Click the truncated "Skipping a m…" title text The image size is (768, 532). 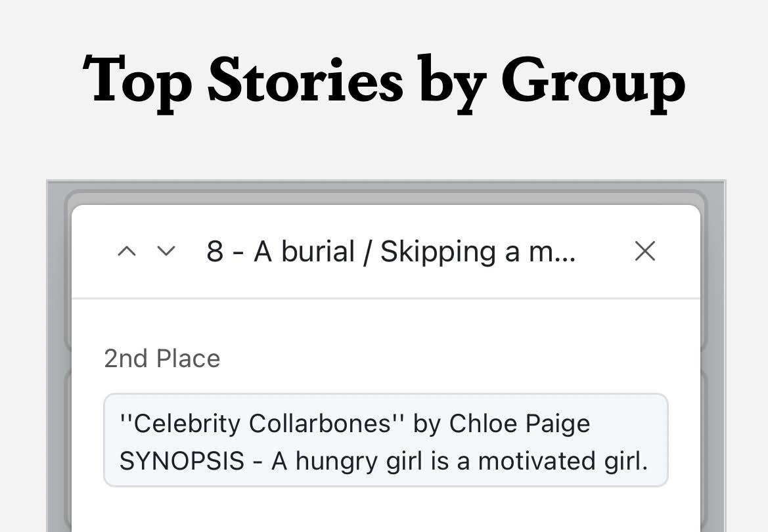coord(478,252)
